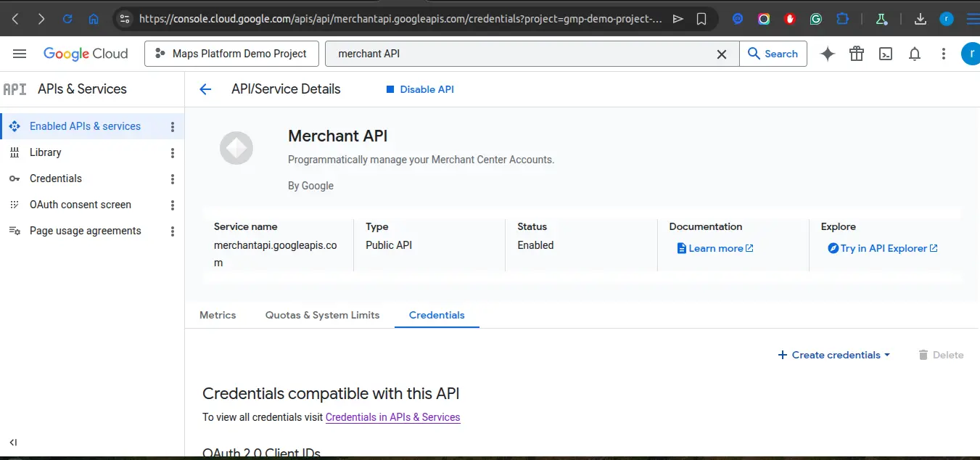Reload the page with refresh icon

[x=67, y=19]
